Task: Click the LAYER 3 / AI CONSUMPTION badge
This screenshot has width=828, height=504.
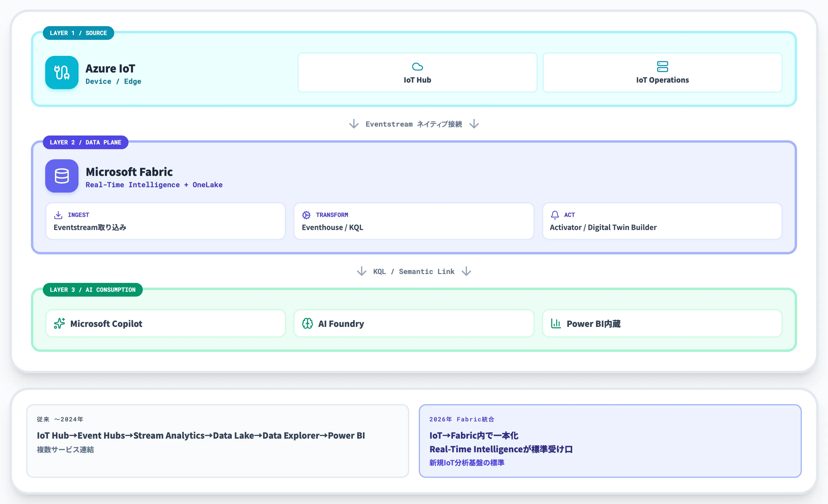Action: [93, 290]
